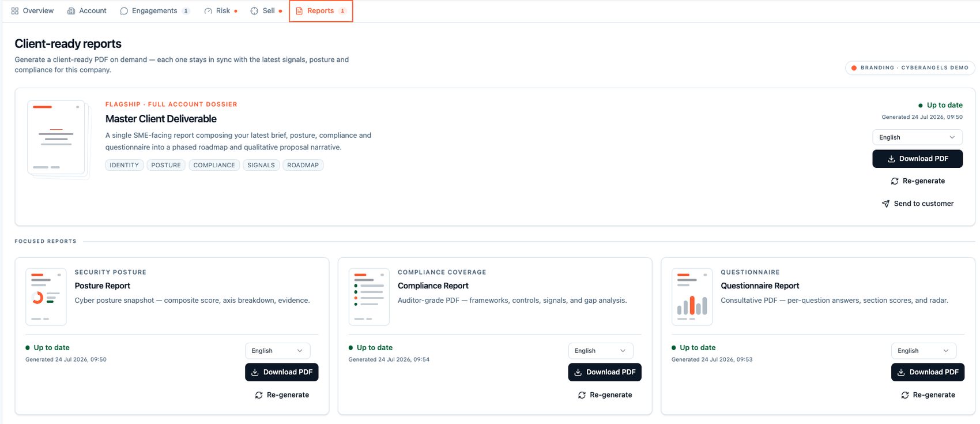
Task: Click the Risk gauge icon
Action: pyautogui.click(x=208, y=11)
